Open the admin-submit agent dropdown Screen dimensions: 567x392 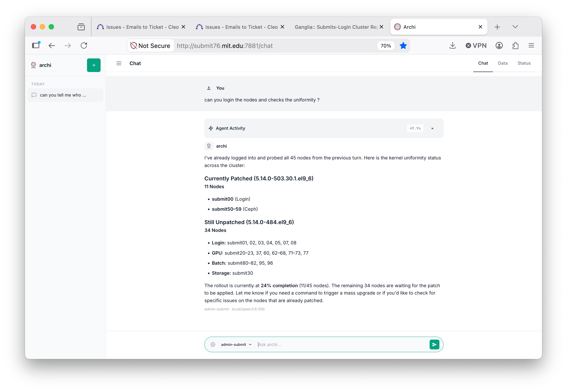tap(236, 344)
